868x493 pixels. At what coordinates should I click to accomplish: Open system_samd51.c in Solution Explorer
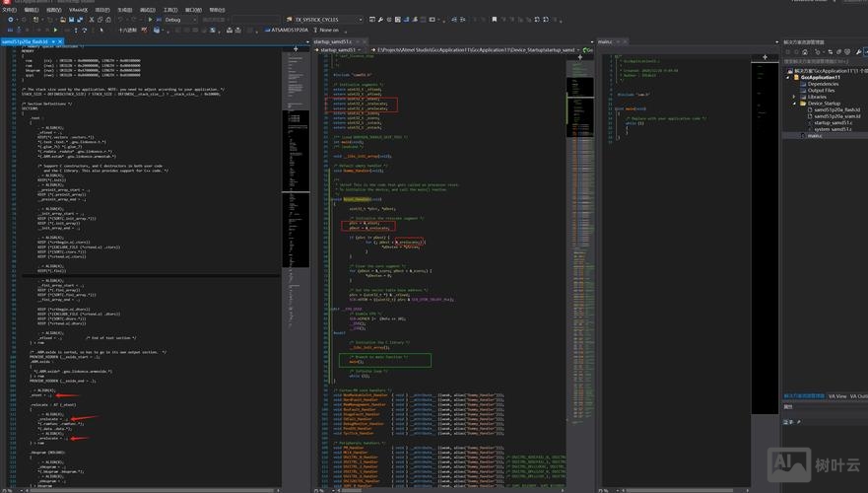click(834, 129)
